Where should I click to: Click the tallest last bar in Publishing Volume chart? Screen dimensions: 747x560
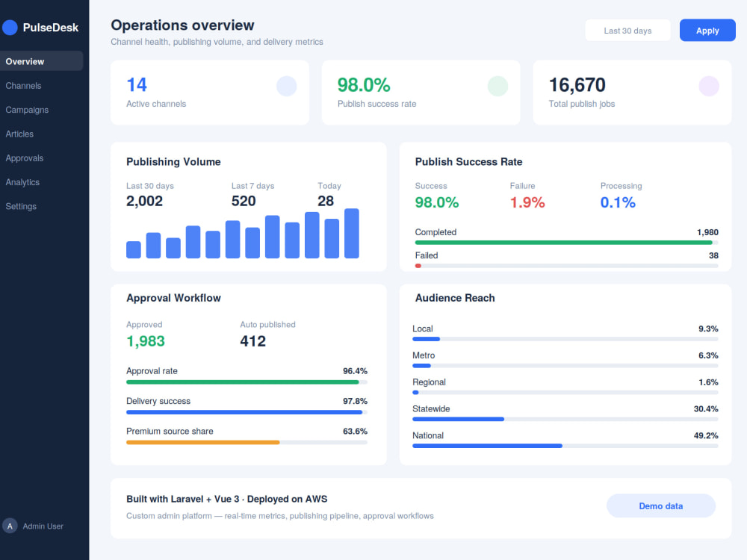tap(352, 233)
